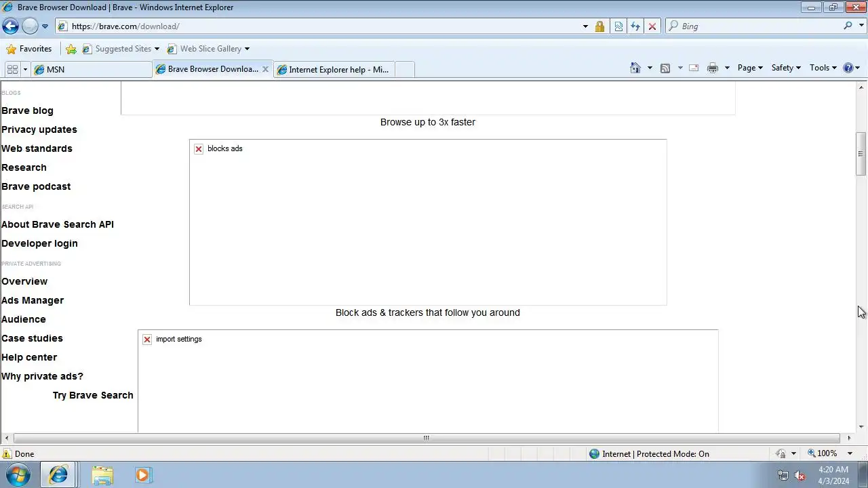Click the Read Mail envelope icon

694,68
